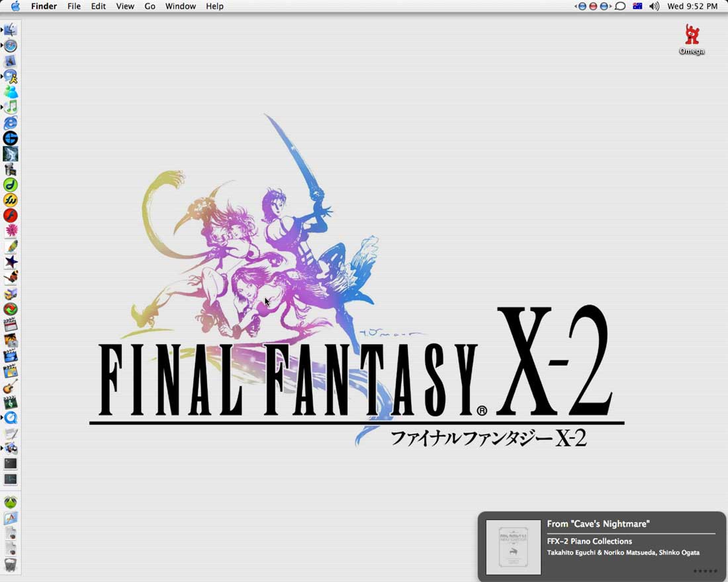
Task: Open iChat with AIM runner icon
Action: click(10, 77)
